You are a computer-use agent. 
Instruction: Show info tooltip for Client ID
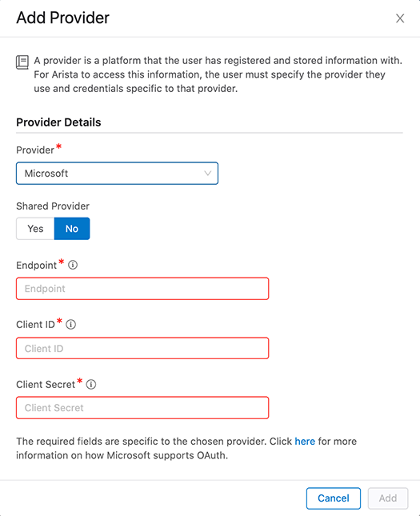[70, 325]
